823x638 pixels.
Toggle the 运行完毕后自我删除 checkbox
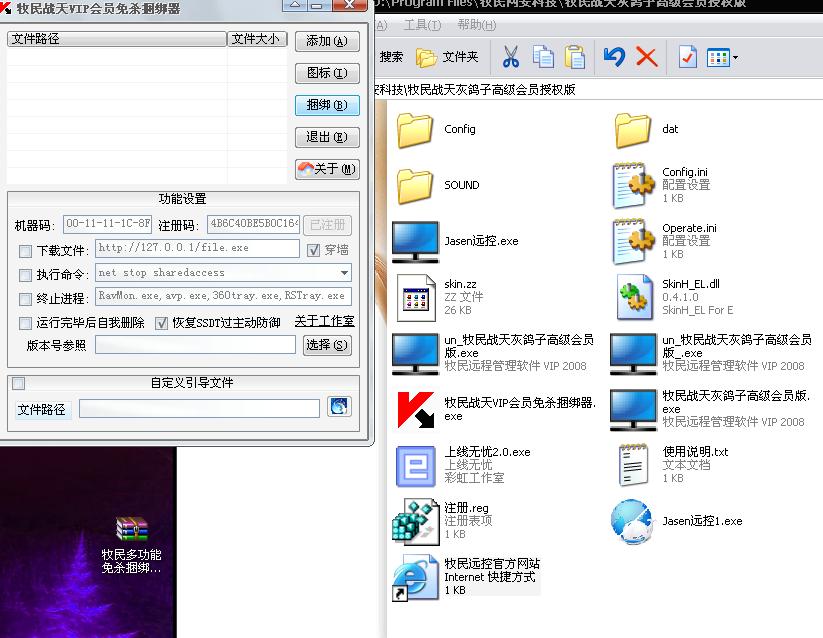point(25,323)
